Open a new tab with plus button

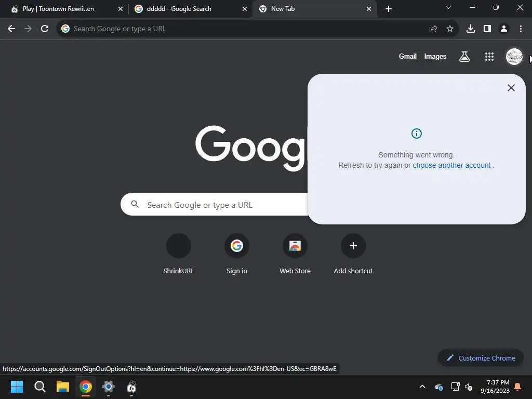point(389,9)
